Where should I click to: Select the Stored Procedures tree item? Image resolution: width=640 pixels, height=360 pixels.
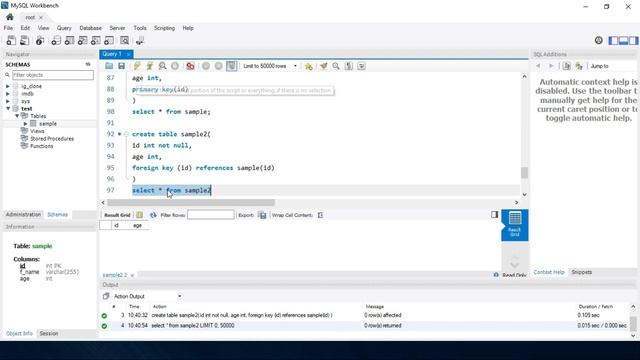pyautogui.click(x=52, y=139)
